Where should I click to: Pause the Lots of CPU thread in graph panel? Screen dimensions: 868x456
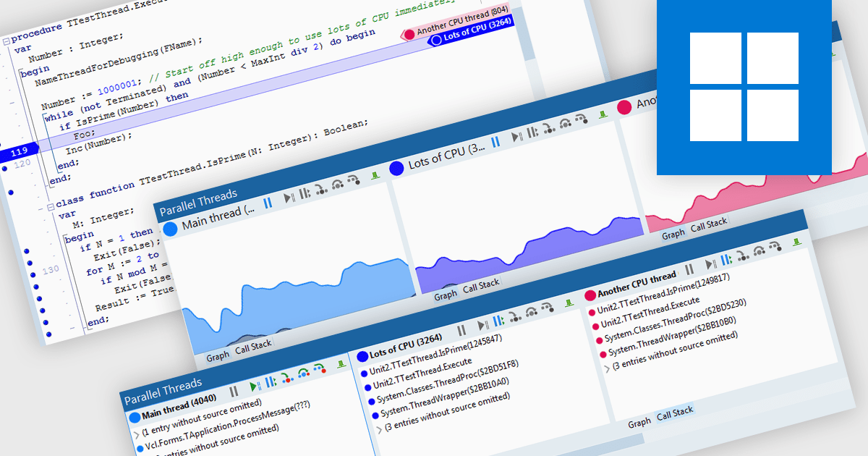point(495,143)
